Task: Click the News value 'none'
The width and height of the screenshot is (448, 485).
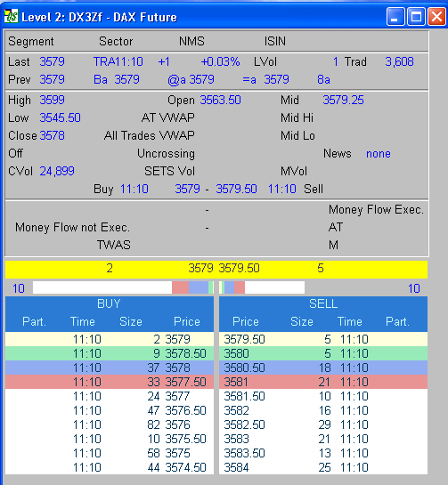Action: [378, 153]
